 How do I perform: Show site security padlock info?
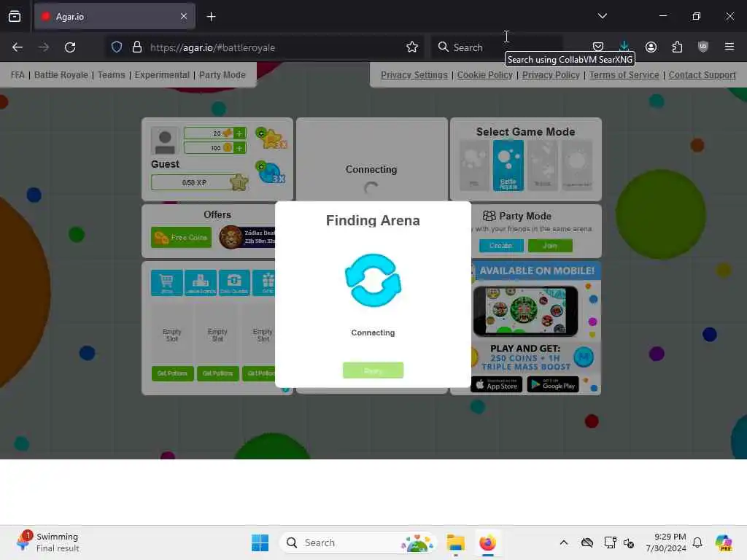pos(137,47)
